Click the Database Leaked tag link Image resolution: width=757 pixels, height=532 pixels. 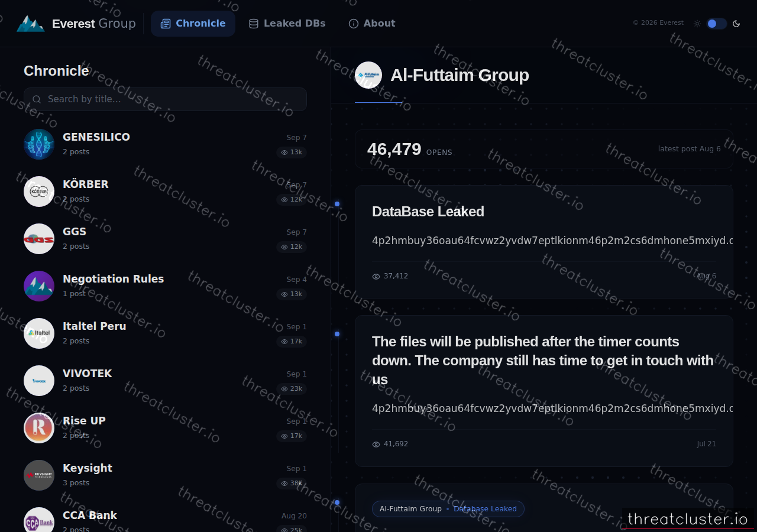(485, 509)
